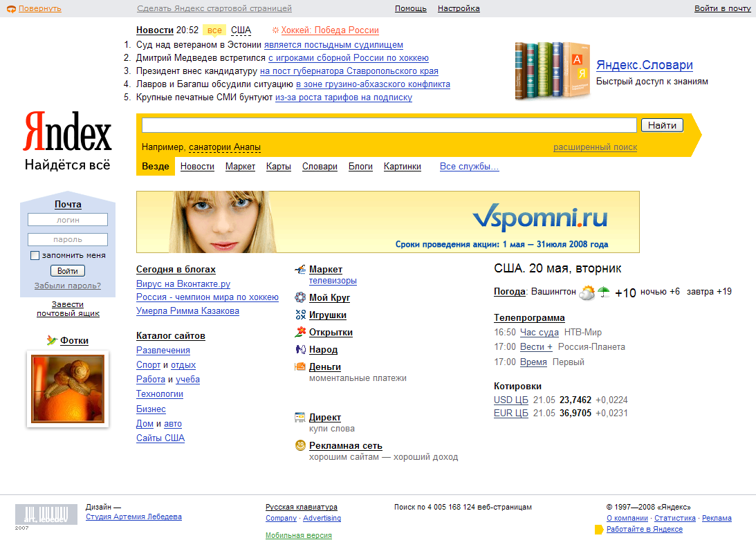756x558 pixels.
Task: Open the Умерла Римма Казакова blog link
Action: coord(187,310)
